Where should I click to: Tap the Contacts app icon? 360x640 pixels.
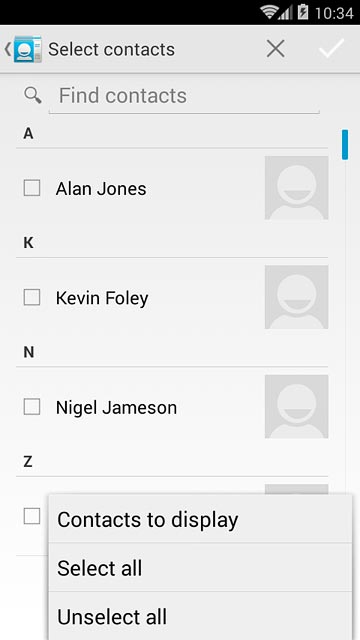coord(28,49)
